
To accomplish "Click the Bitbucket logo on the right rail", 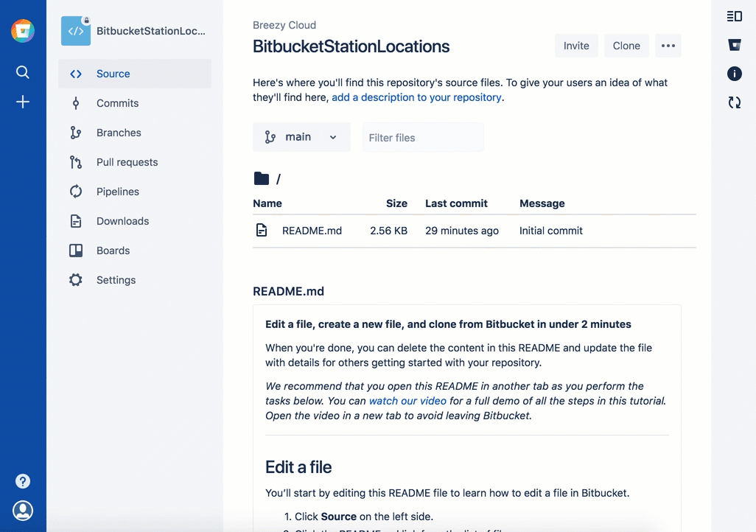I will (734, 45).
